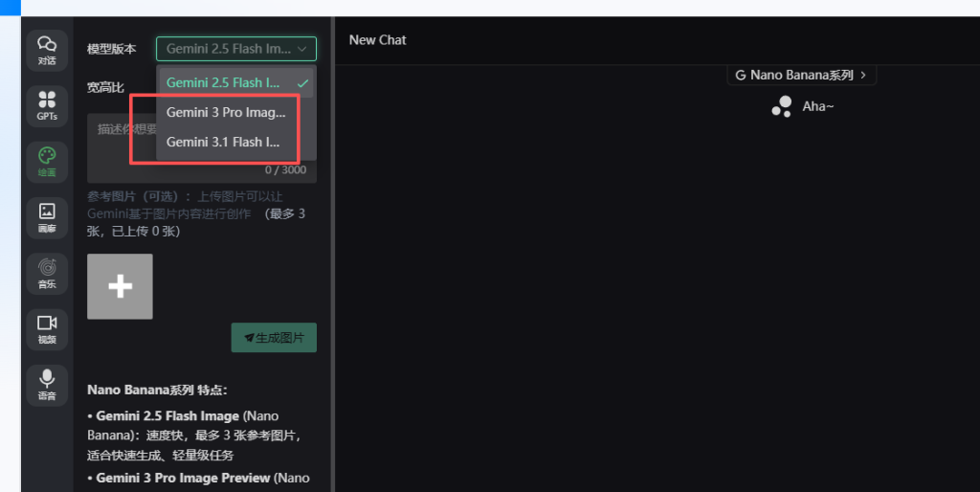Open the 画廊 gallery icon

tap(47, 217)
